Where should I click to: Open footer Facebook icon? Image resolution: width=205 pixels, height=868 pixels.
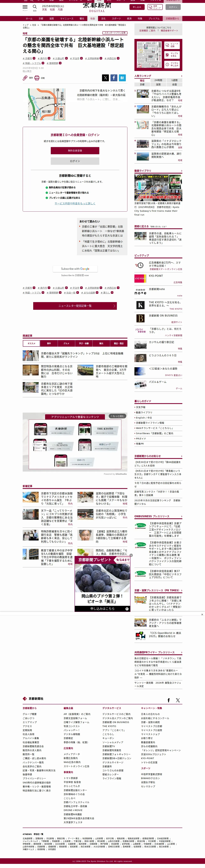169,700
